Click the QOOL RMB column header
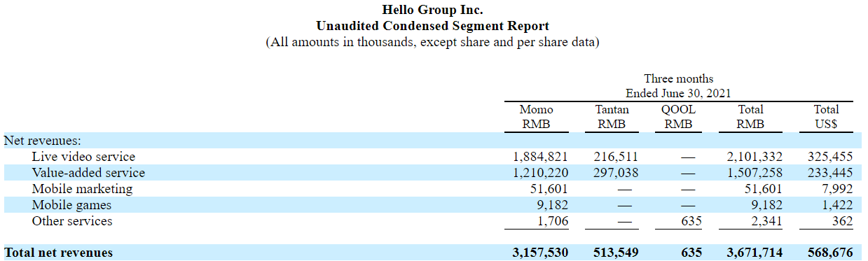 click(x=678, y=117)
